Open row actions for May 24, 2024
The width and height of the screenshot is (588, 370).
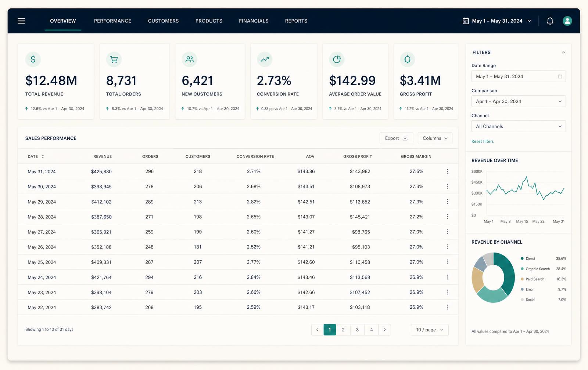(447, 277)
